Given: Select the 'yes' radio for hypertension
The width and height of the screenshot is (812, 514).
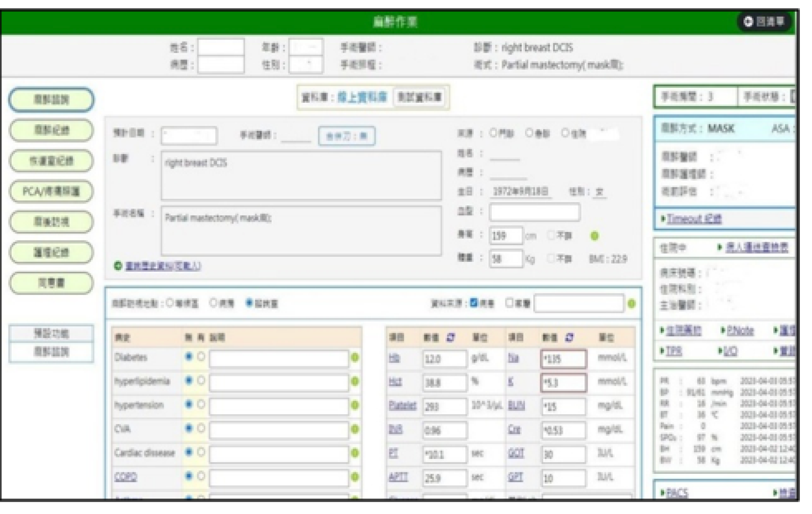Looking at the screenshot, I should point(201,404).
